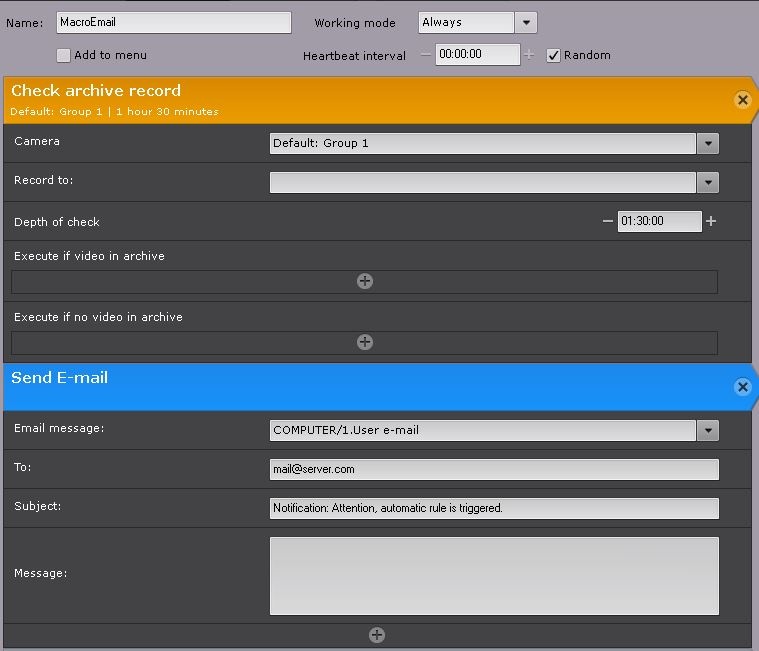Decrease Depth of check with minus
Image resolution: width=759 pixels, height=651 pixels.
[x=608, y=221]
